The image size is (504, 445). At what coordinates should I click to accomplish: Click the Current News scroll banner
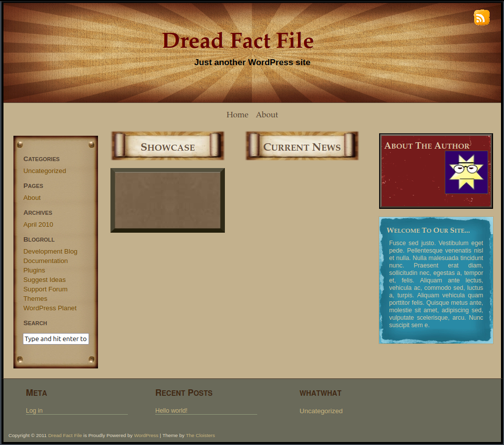[302, 146]
